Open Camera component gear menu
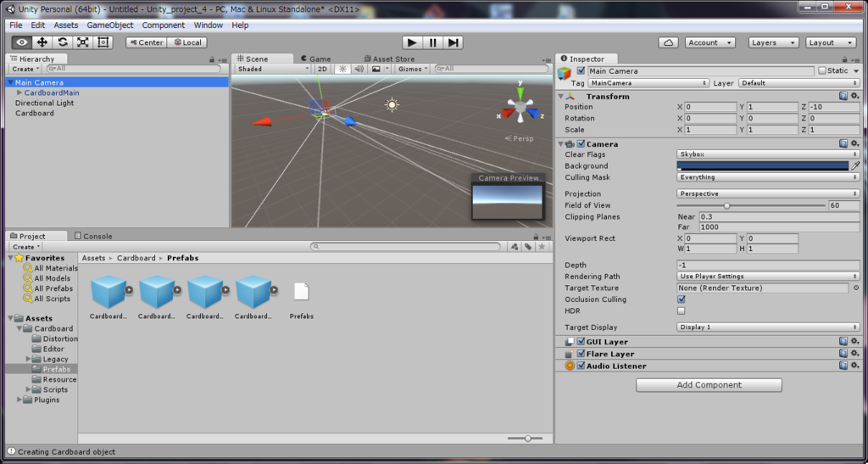Viewport: 868px width, 464px height. click(854, 143)
